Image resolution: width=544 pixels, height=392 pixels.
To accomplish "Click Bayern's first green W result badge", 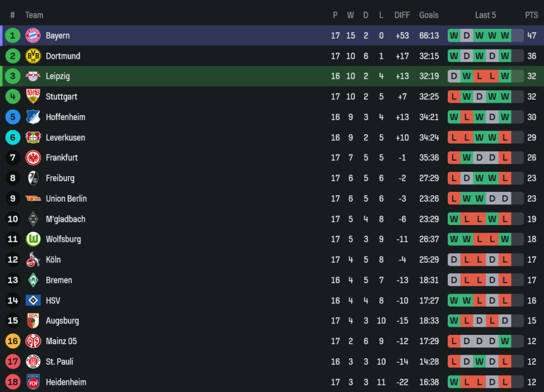I will [454, 36].
